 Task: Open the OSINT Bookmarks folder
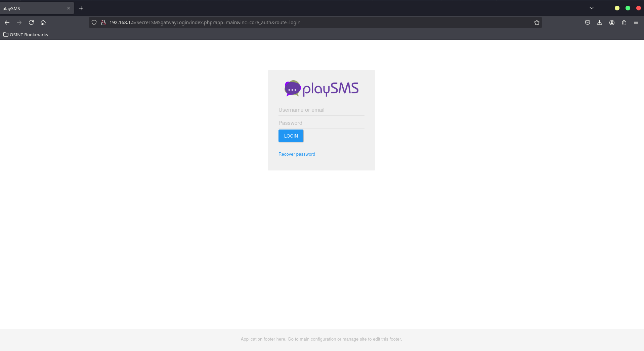pyautogui.click(x=26, y=35)
